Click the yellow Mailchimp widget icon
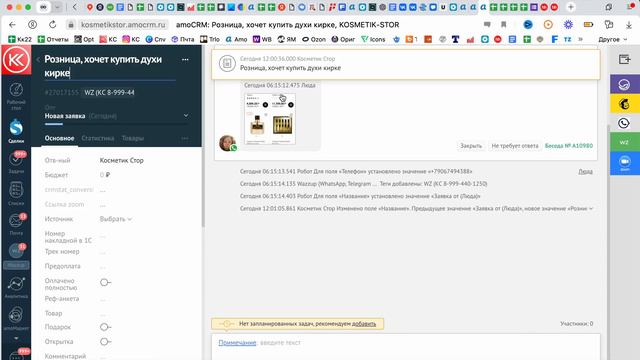 pos(624,104)
